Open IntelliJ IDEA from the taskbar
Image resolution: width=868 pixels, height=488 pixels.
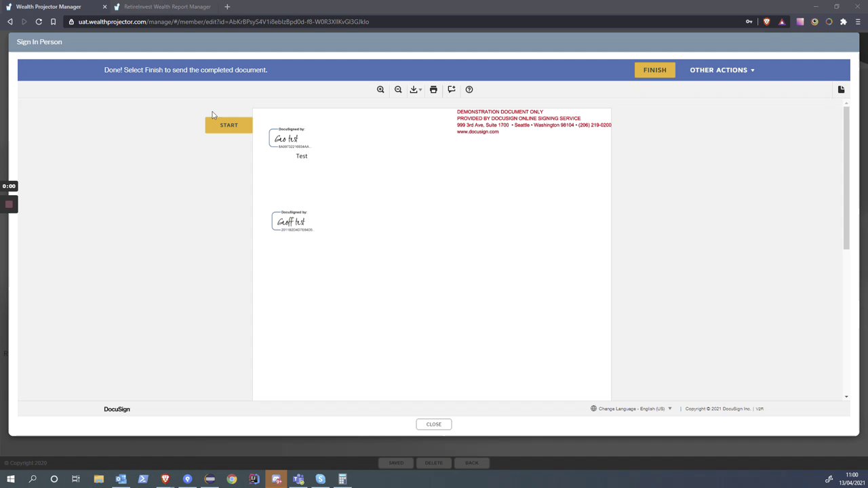tap(254, 479)
